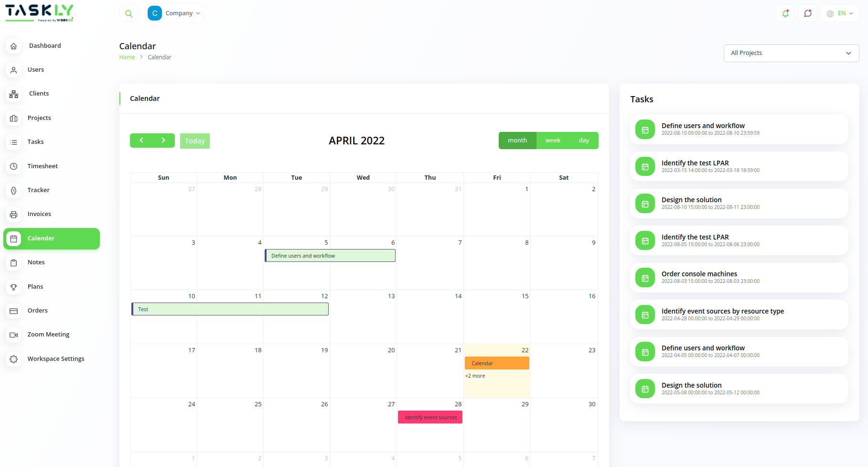
Task: Open Zoom Meeting video camera icon
Action: click(14, 335)
